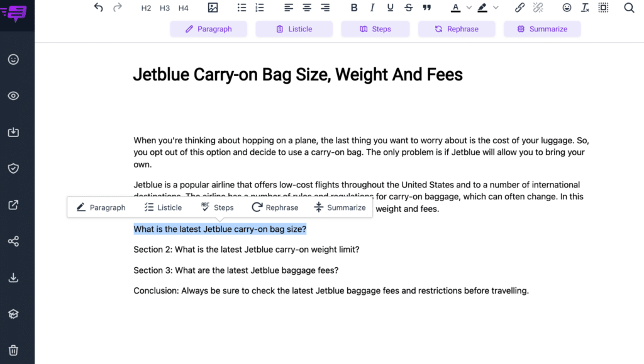644x364 pixels.
Task: Click the smiley face sidebar icon
Action: point(13,60)
